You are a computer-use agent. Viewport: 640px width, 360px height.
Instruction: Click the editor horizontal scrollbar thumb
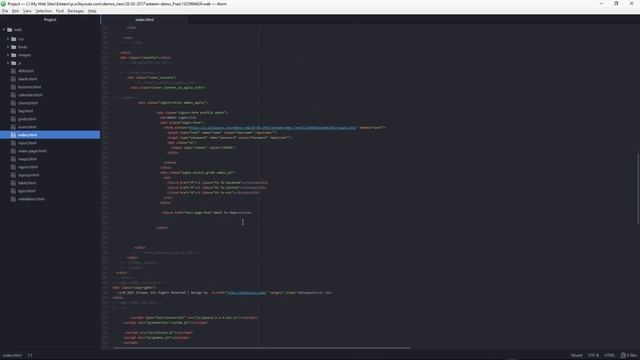click(261, 348)
